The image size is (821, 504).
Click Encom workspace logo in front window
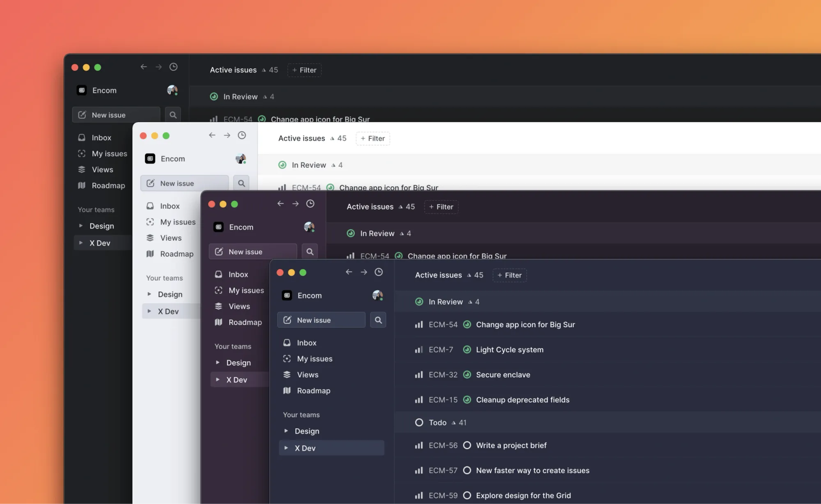coord(287,296)
